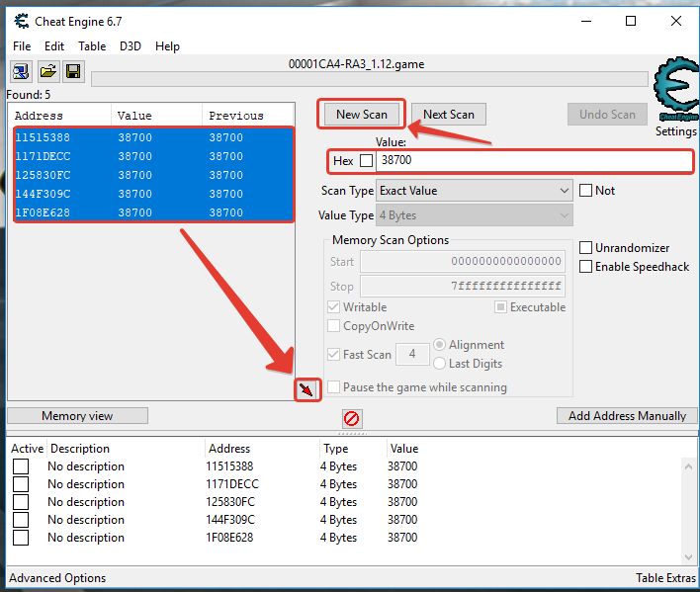Tick the Not checkbox beside Scan Type
Viewport: 700px width, 592px height.
tap(586, 191)
